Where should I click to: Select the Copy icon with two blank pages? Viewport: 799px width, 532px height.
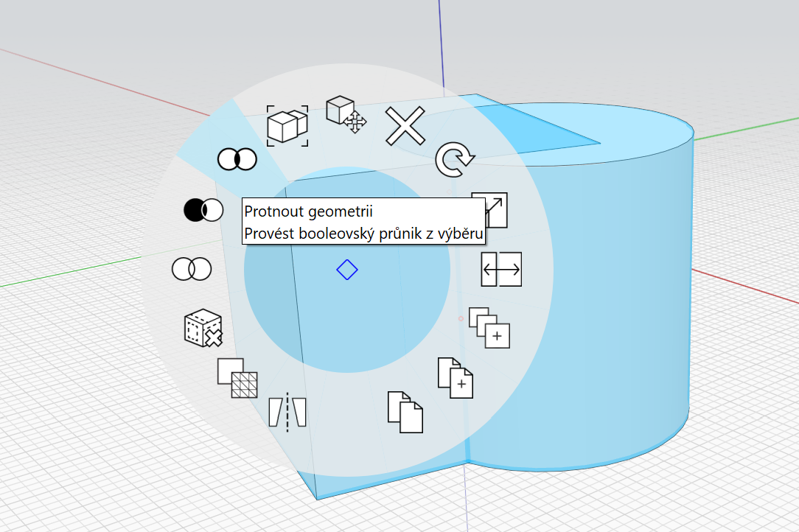[x=405, y=412]
